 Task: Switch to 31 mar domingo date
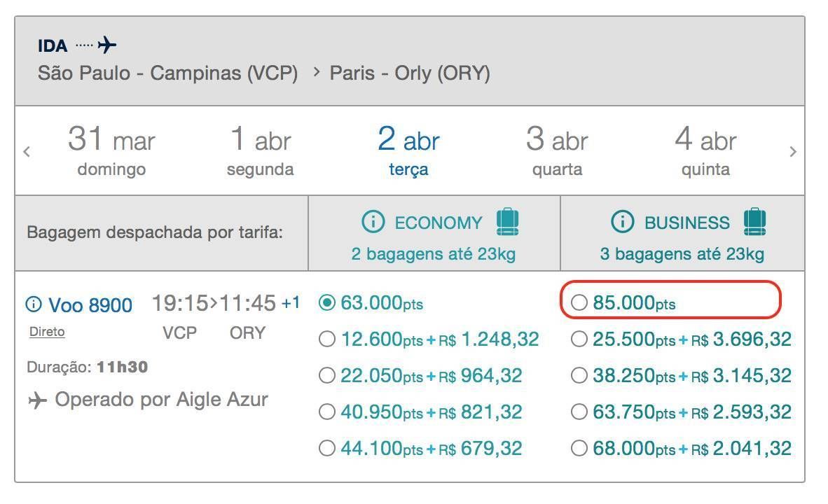(x=111, y=151)
